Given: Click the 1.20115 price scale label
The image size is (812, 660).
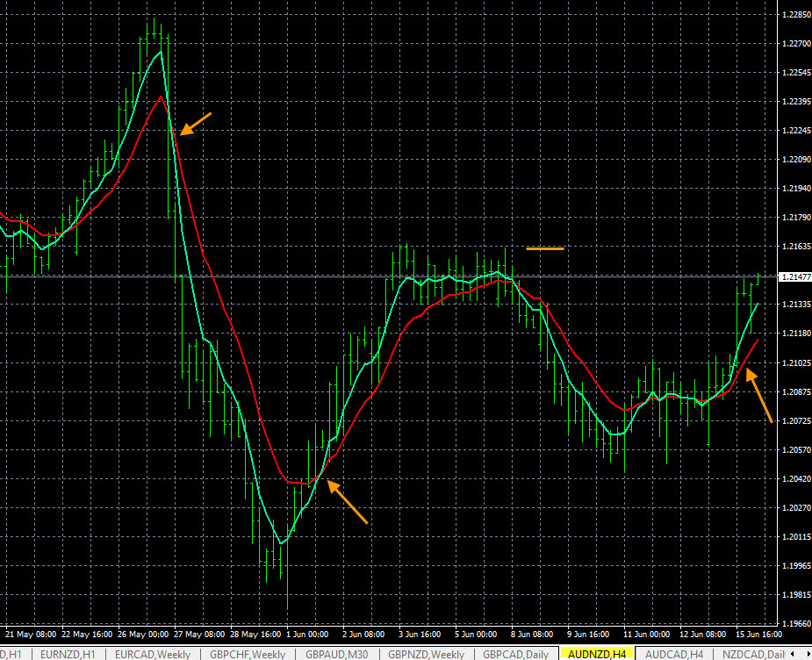Looking at the screenshot, I should point(796,537).
